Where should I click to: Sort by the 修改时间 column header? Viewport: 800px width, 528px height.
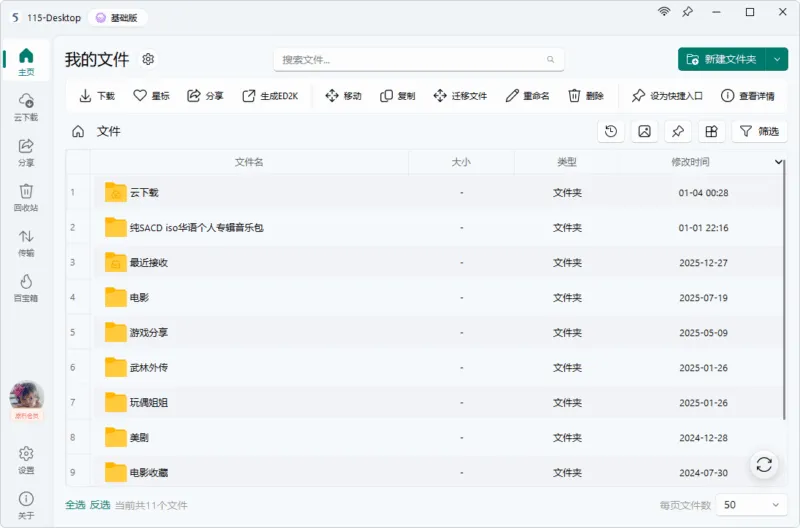point(690,162)
